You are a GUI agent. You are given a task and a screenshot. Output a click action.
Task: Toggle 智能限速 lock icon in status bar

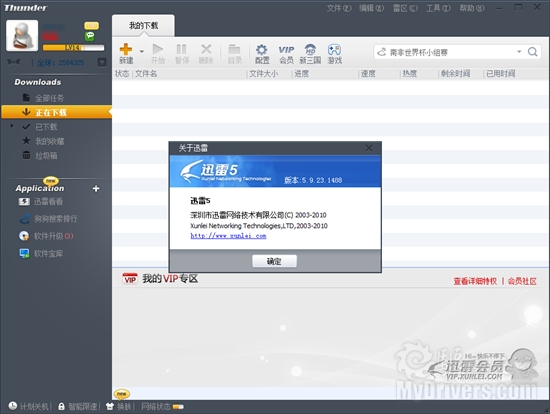pyautogui.click(x=61, y=406)
